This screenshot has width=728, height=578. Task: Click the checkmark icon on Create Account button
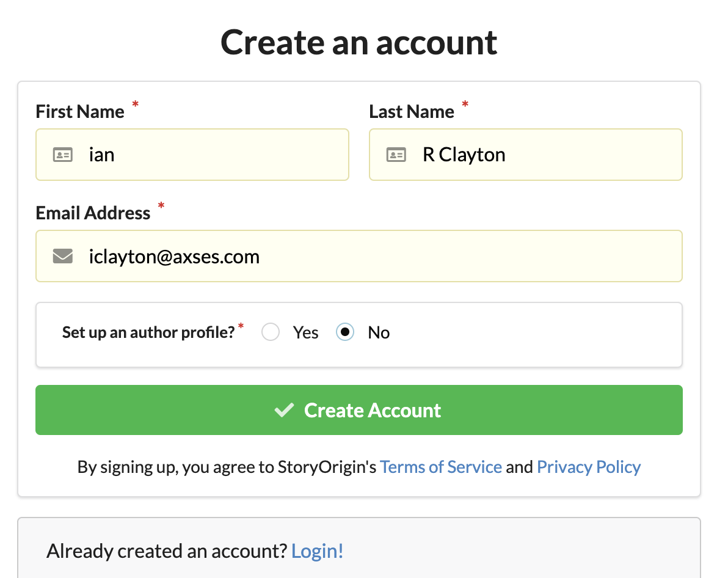(284, 410)
